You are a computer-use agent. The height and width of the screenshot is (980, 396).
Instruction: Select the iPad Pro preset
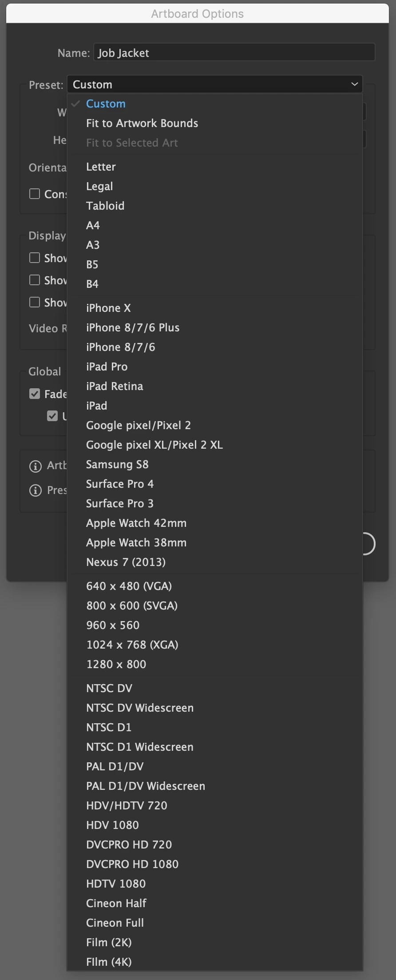215,367
